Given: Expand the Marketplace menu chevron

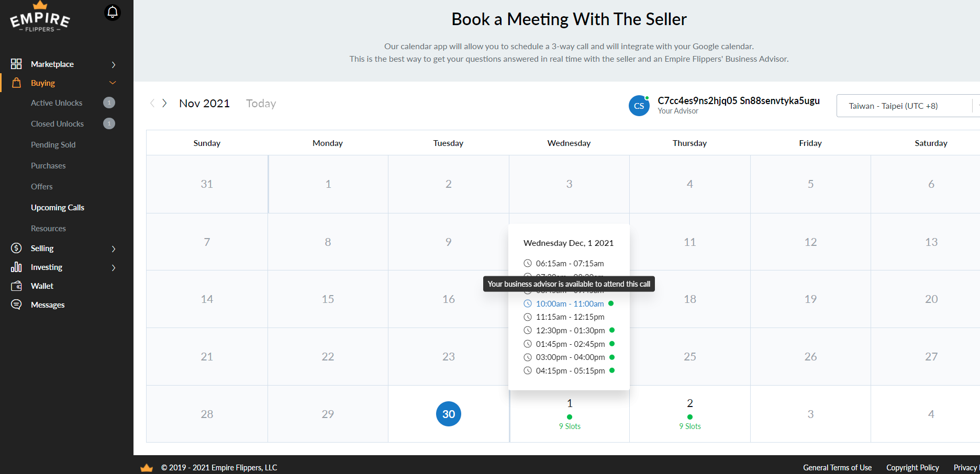Looking at the screenshot, I should point(114,64).
